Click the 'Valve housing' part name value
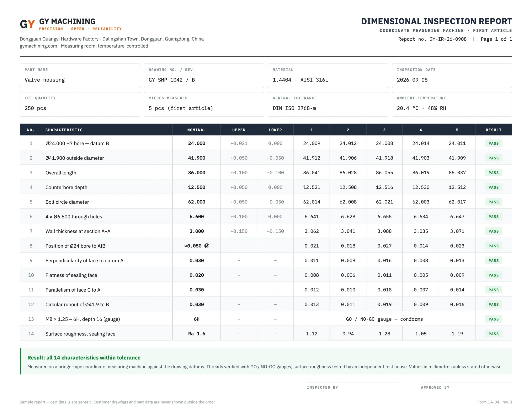Image resolution: width=532 pixels, height=420 pixels. coord(45,80)
